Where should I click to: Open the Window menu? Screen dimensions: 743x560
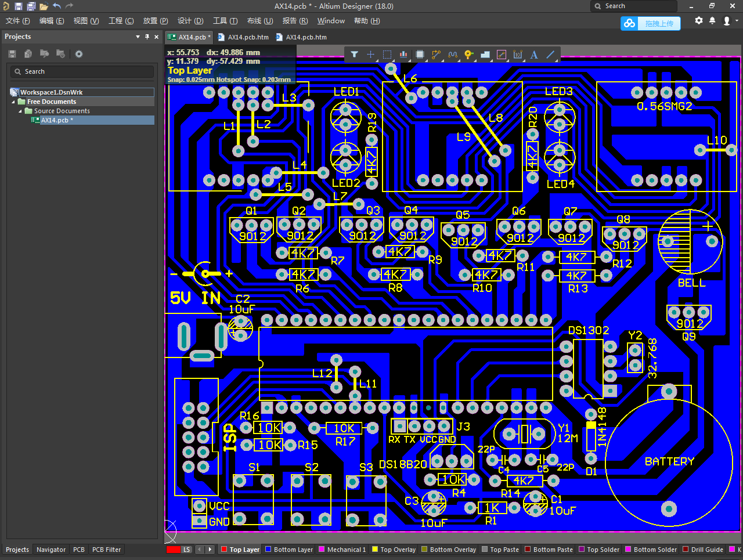[331, 21]
